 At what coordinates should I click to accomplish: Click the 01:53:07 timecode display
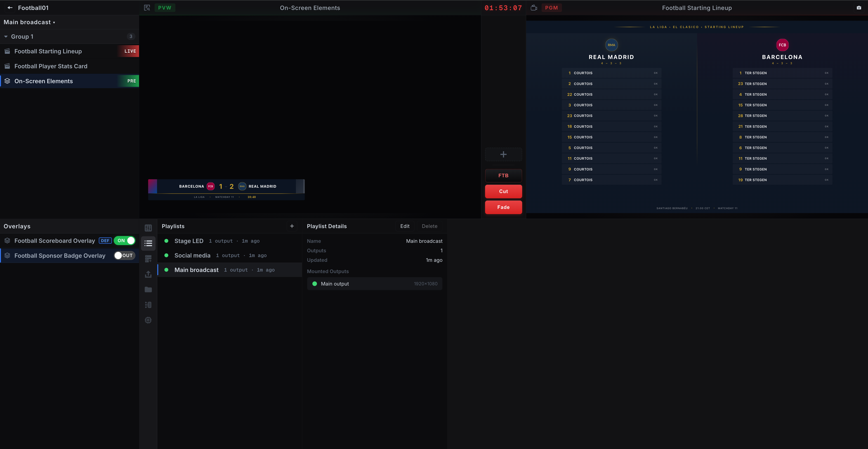tap(503, 8)
